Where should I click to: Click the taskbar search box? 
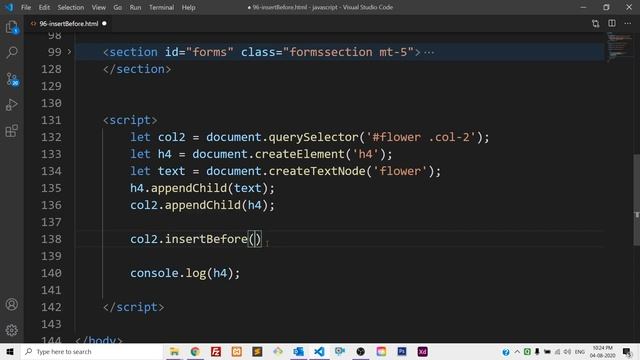(91, 351)
